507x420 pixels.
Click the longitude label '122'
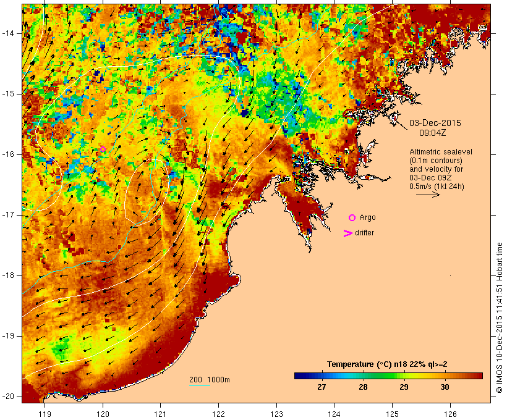click(219, 414)
